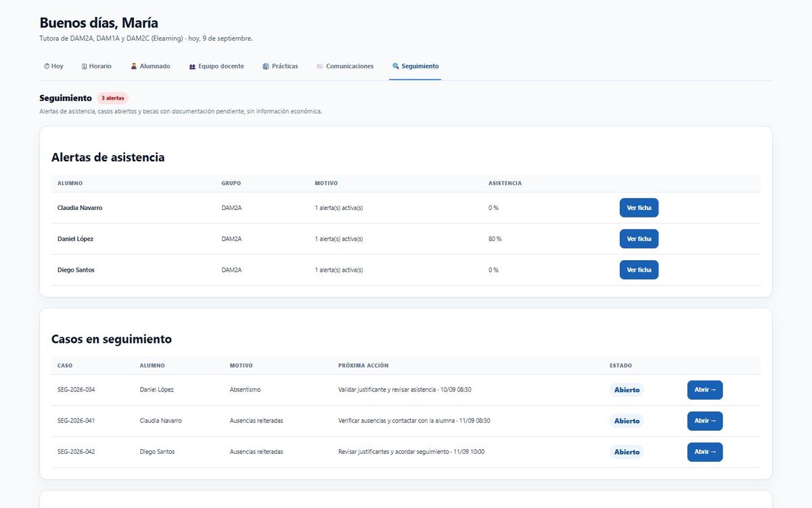Screen dimensions: 812x508
Task: View Claudia Navarro's ficha
Action: tap(639, 208)
